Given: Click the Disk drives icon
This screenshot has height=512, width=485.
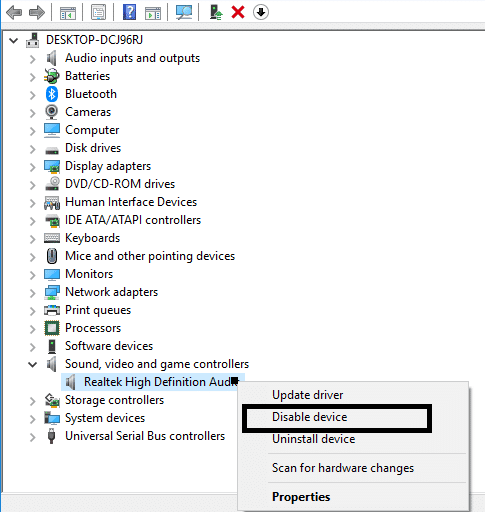Looking at the screenshot, I should (52, 151).
